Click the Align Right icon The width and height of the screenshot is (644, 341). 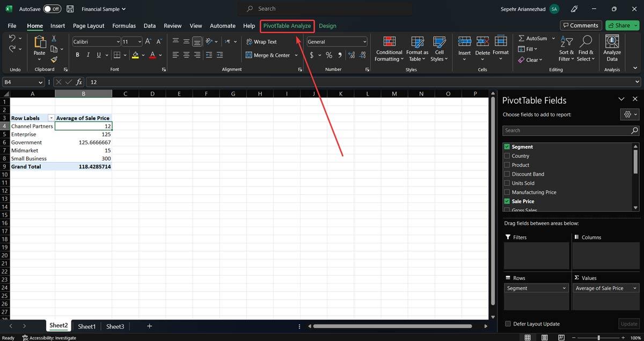point(197,55)
